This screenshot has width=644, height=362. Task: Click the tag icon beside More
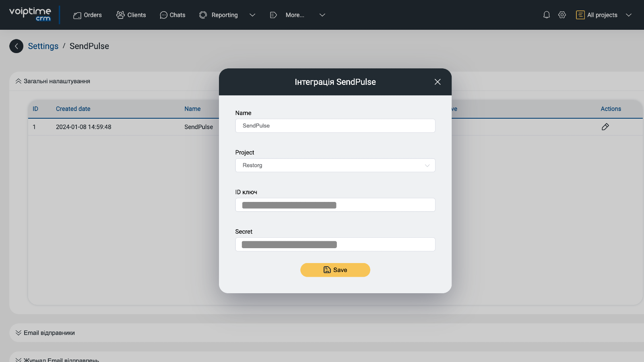click(x=273, y=15)
